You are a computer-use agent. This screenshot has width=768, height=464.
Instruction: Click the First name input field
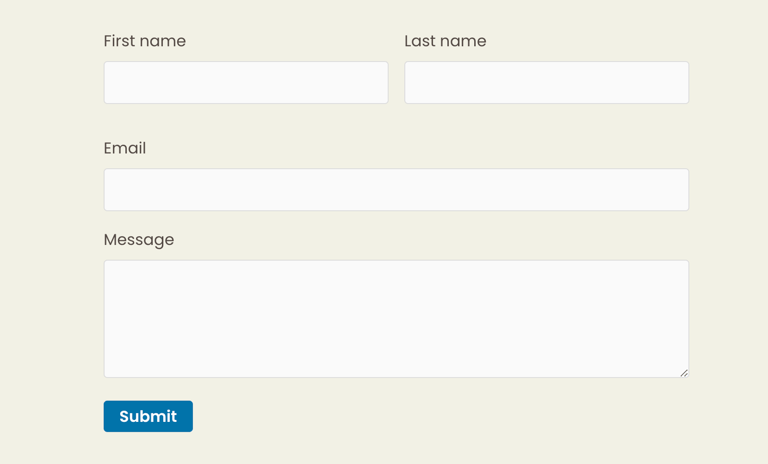click(246, 82)
